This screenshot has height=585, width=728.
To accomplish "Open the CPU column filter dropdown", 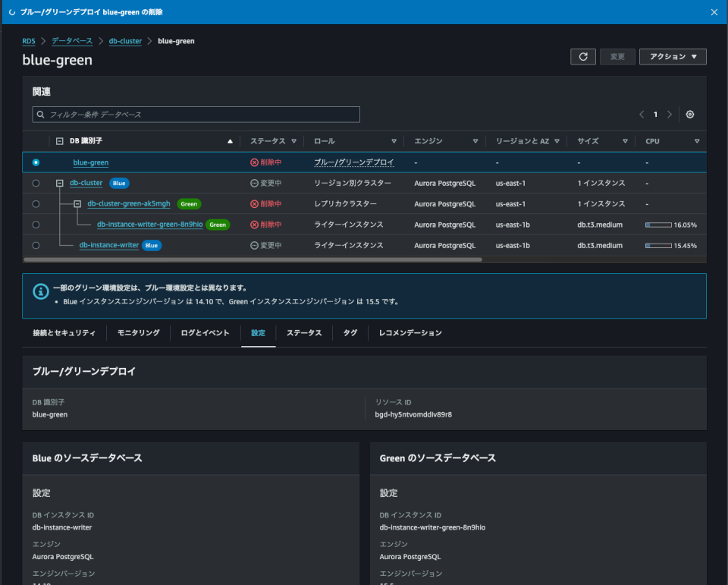I will [696, 140].
